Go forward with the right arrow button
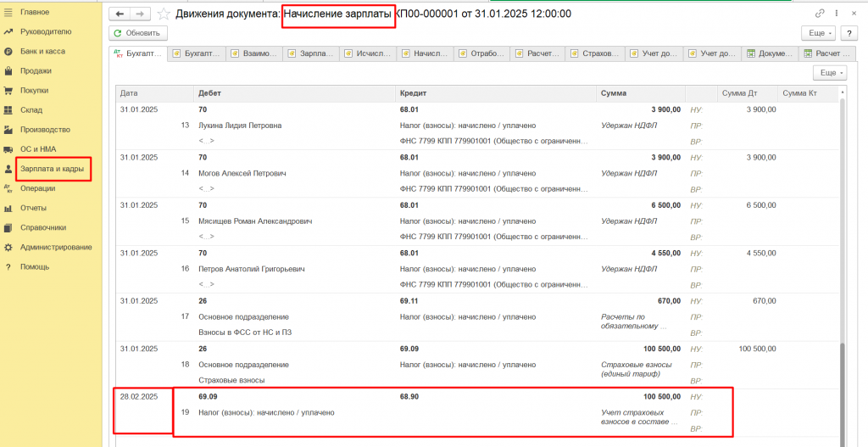 (x=140, y=14)
